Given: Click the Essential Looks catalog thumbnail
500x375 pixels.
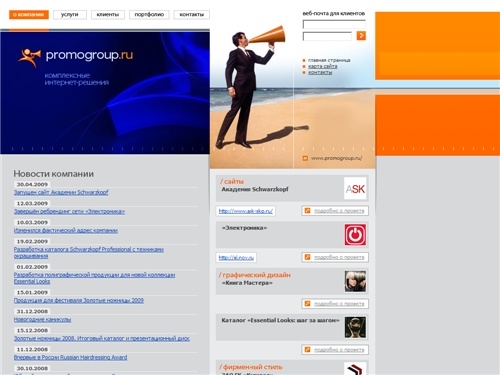Looking at the screenshot, I should (355, 327).
